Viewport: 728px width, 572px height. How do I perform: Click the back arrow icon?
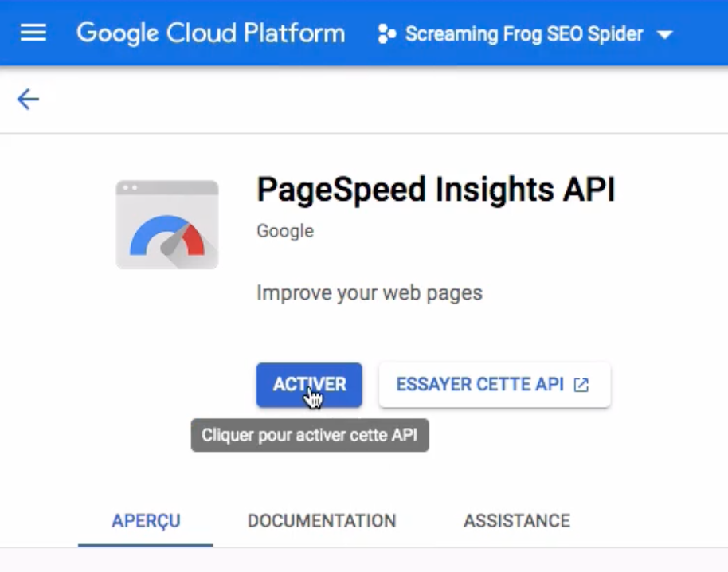28,100
